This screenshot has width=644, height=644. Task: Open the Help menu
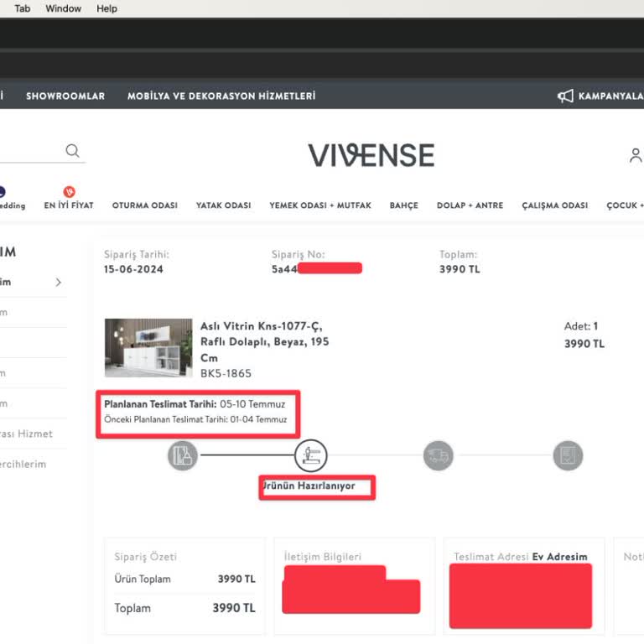[x=106, y=8]
